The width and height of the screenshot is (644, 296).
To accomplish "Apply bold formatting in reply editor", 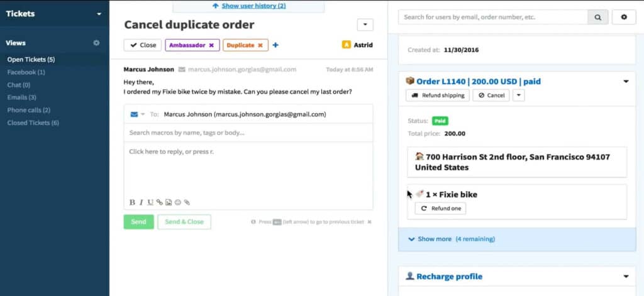I will pyautogui.click(x=132, y=202).
